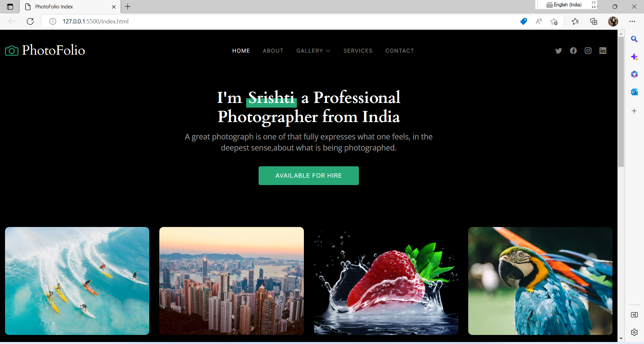Click the surfing photo thumbnail

pyautogui.click(x=77, y=281)
